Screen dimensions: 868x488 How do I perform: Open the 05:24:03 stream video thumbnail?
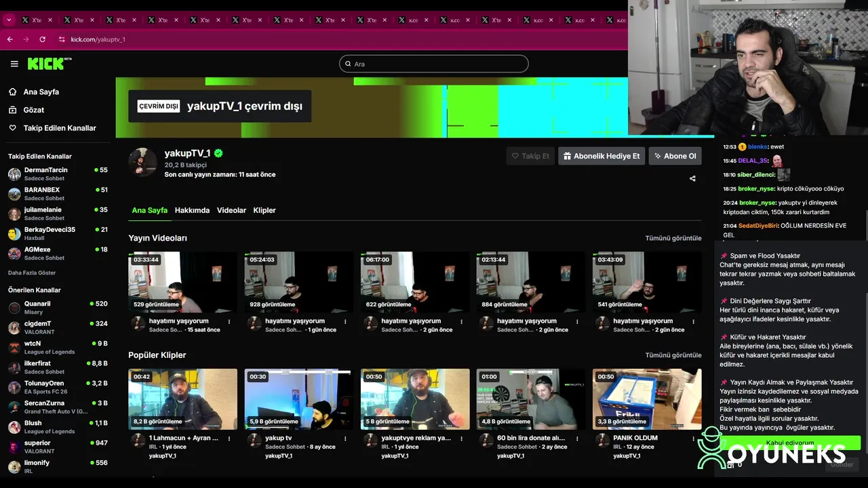(x=299, y=283)
